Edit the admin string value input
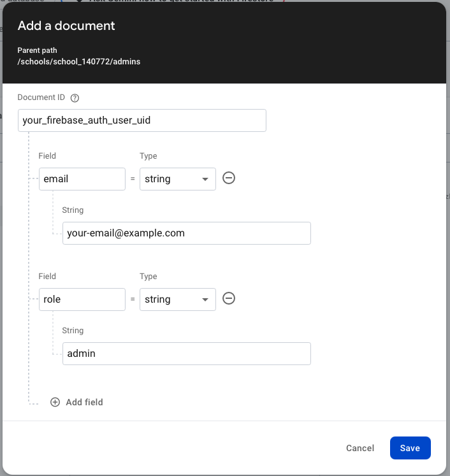Screen dimensions: 450x476 pyautogui.click(x=186, y=354)
